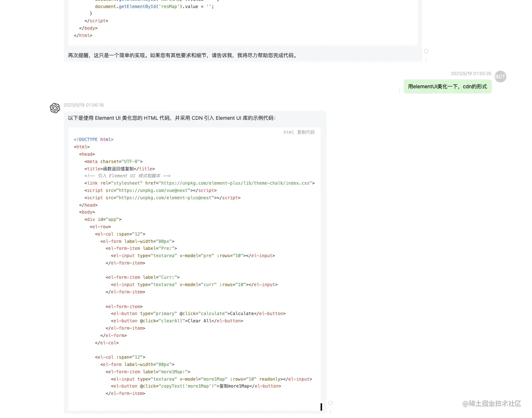Image resolution: width=532 pixels, height=418 pixels.
Task: Click the readonly el-input v-model="more1Map" line
Action: point(211,379)
